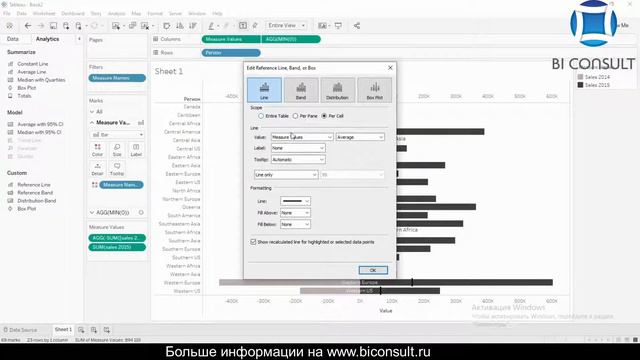Expand the AGG(MIN(0)) marks section
The image size is (640, 360).
92,213
